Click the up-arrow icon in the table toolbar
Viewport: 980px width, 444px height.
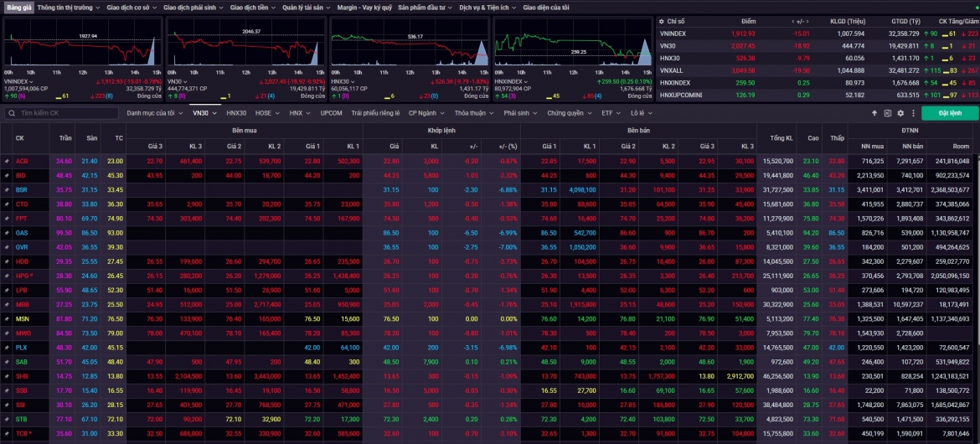tap(874, 113)
